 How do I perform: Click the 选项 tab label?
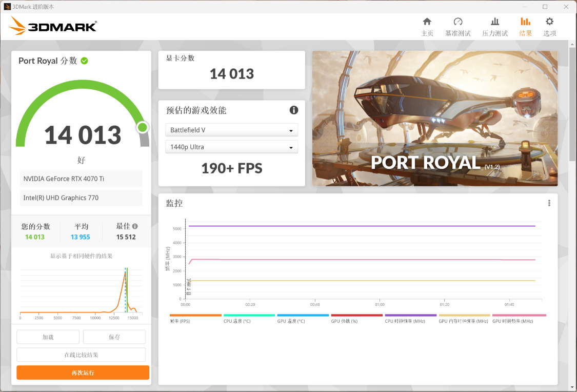pos(549,33)
